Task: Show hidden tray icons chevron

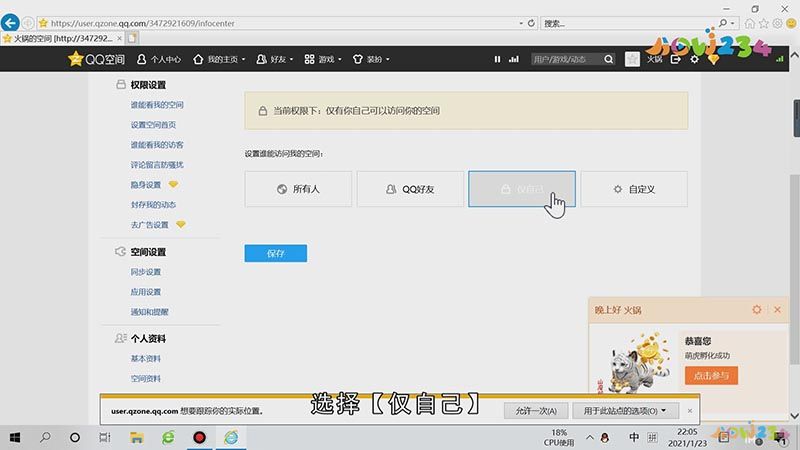Action: [590, 438]
